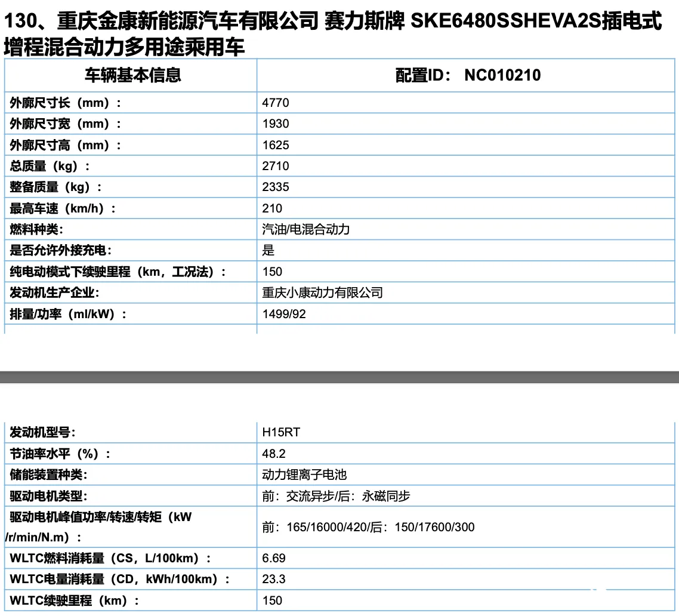
Task: Click the width value "1930"
Action: click(x=276, y=124)
